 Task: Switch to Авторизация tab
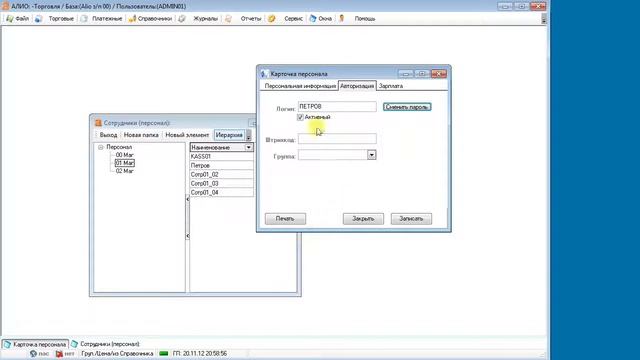tap(357, 86)
